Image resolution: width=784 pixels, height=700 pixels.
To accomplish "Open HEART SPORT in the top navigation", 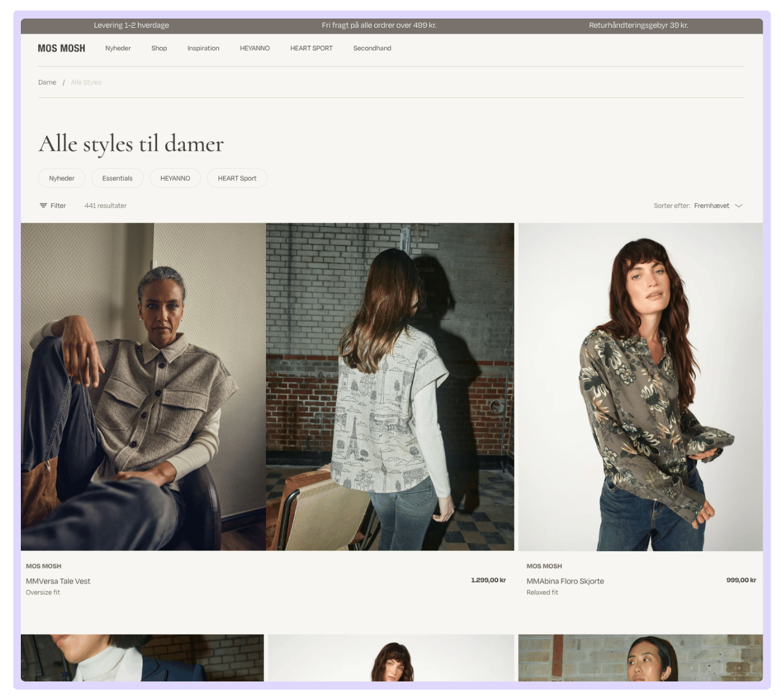I will 311,49.
